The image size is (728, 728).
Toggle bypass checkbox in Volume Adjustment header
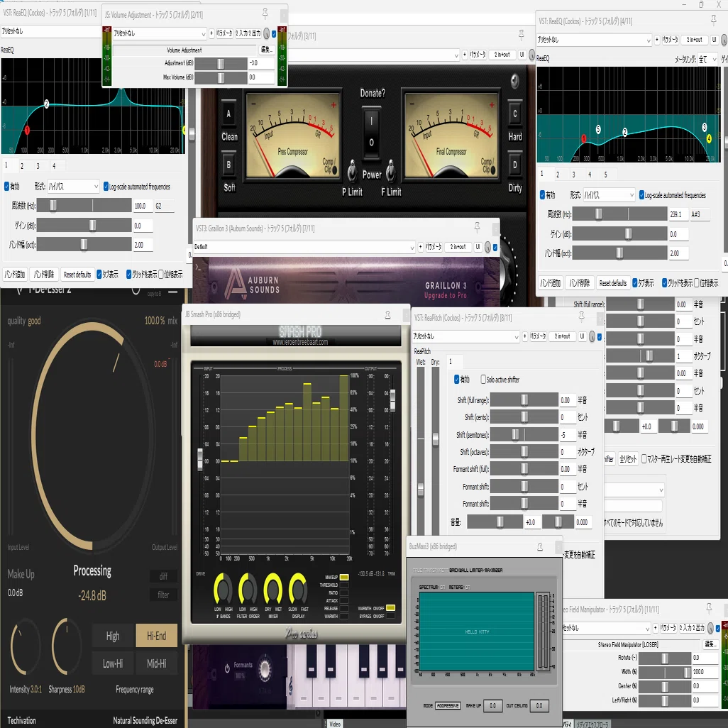pos(274,33)
